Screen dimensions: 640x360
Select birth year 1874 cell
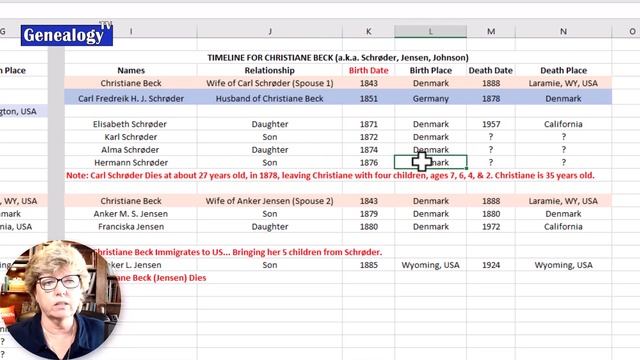tap(368, 150)
